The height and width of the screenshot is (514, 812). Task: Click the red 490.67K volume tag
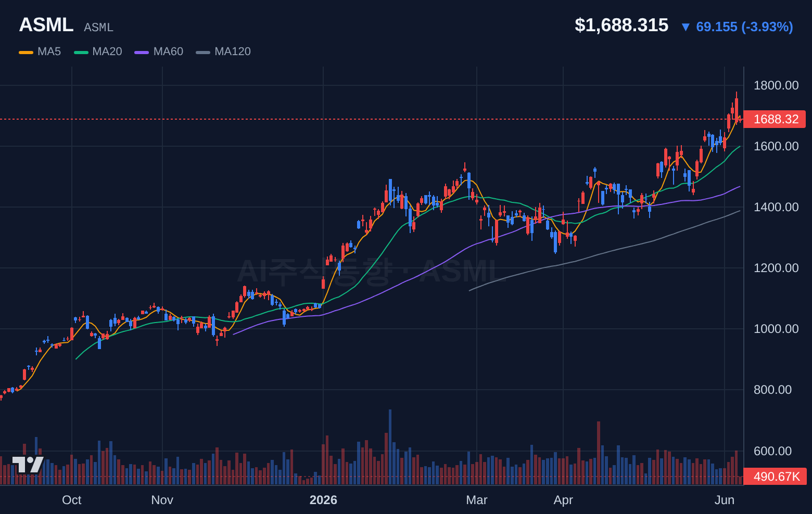[775, 477]
